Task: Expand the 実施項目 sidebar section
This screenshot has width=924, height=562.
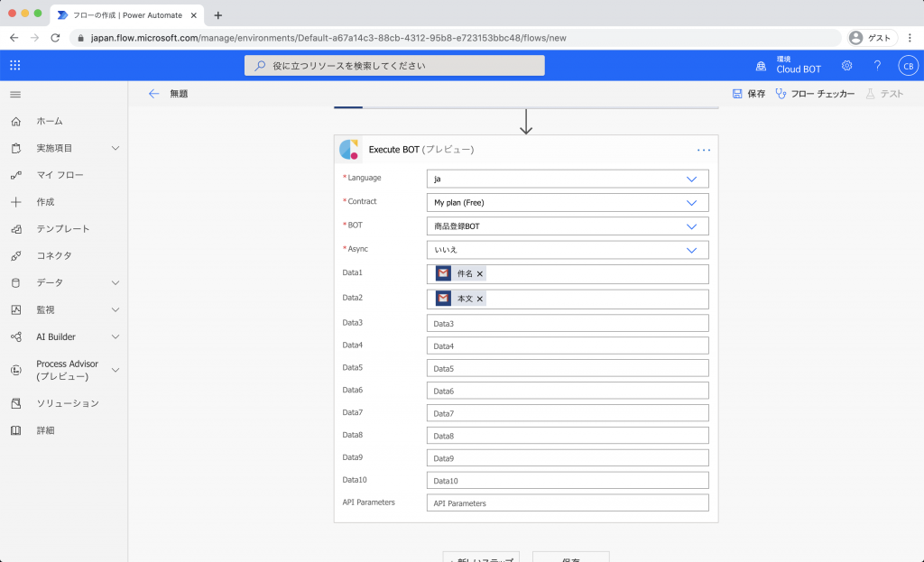Action: [x=115, y=149]
